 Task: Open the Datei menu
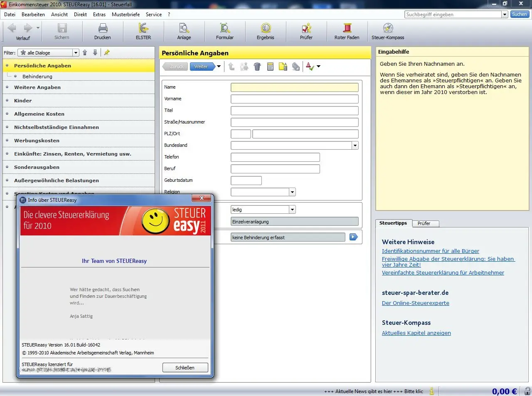(x=10, y=14)
